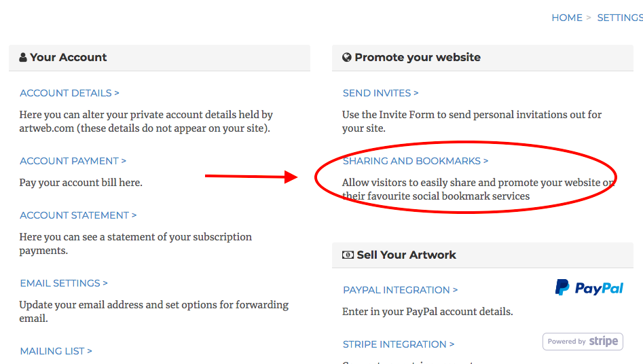Open the Stripe Integration link

[399, 344]
